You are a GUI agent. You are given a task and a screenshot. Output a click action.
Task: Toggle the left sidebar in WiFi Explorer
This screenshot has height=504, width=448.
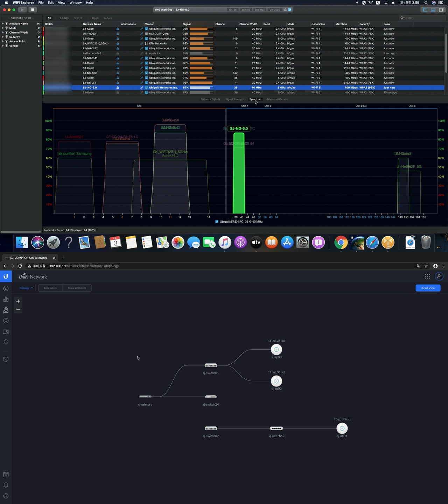[425, 10]
